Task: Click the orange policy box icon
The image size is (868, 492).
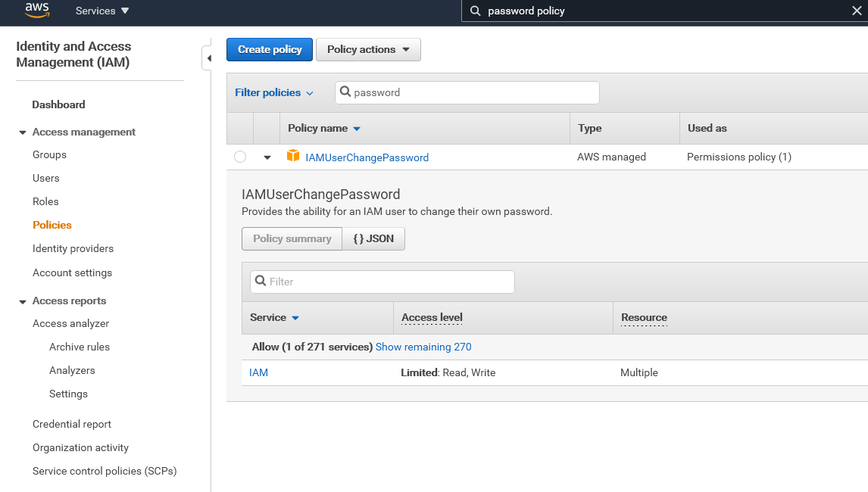Action: 293,156
